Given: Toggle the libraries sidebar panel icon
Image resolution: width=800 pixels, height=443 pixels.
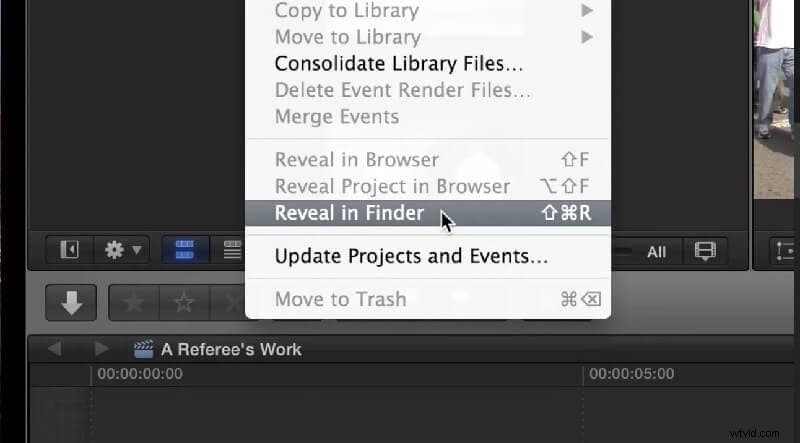Looking at the screenshot, I should point(69,250).
